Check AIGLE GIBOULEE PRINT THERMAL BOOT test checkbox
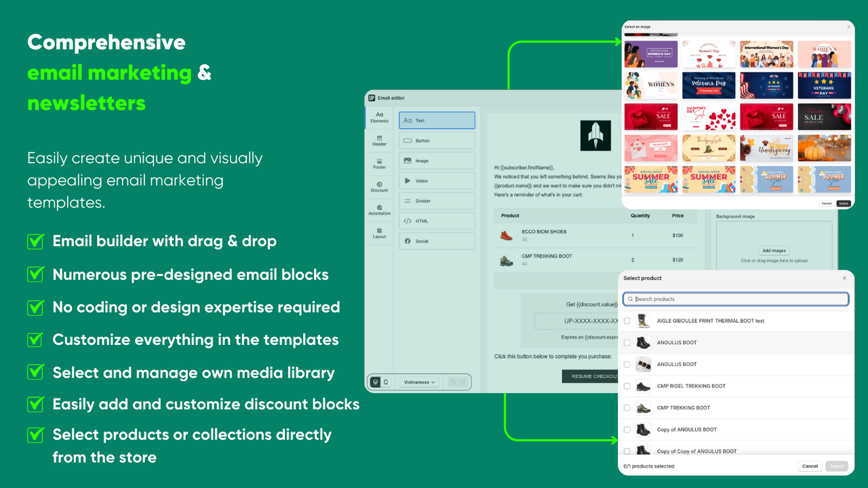868x488 pixels. coord(627,321)
